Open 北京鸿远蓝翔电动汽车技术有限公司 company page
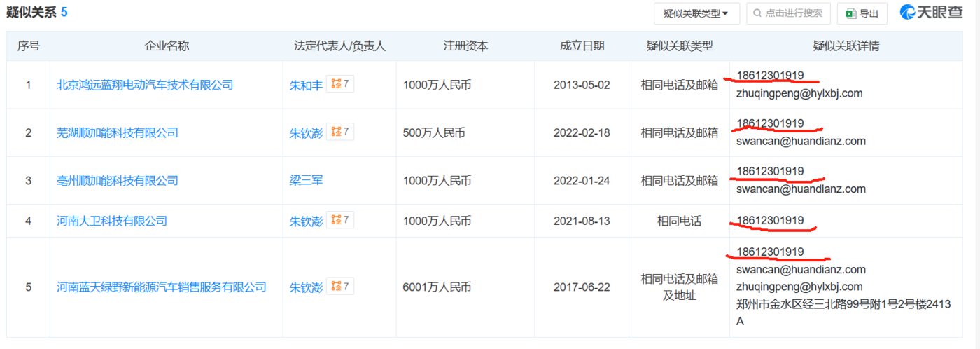 145,85
